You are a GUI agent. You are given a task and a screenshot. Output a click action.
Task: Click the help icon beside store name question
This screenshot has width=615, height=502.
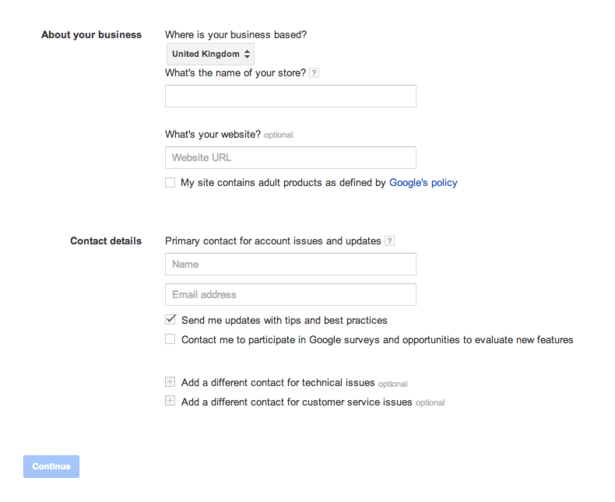coord(314,73)
